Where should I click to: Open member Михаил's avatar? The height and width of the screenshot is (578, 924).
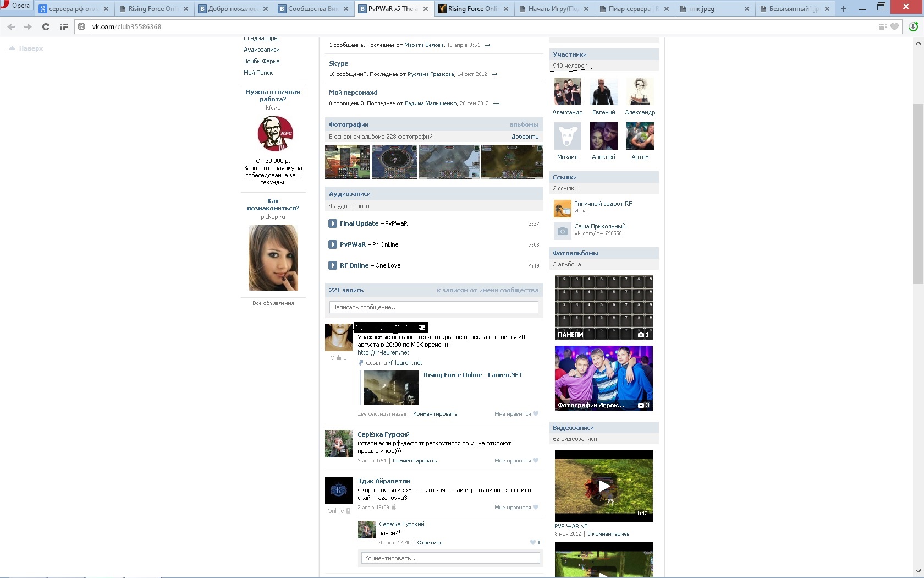(x=567, y=136)
